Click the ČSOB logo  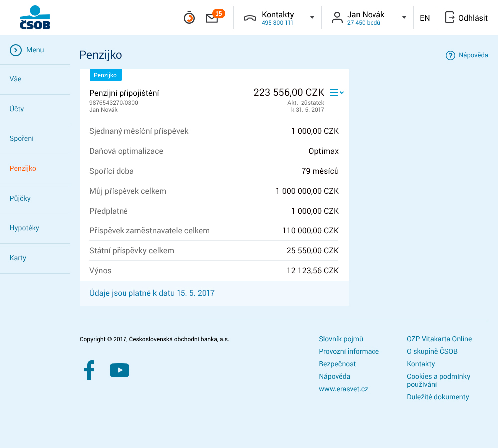tap(35, 18)
